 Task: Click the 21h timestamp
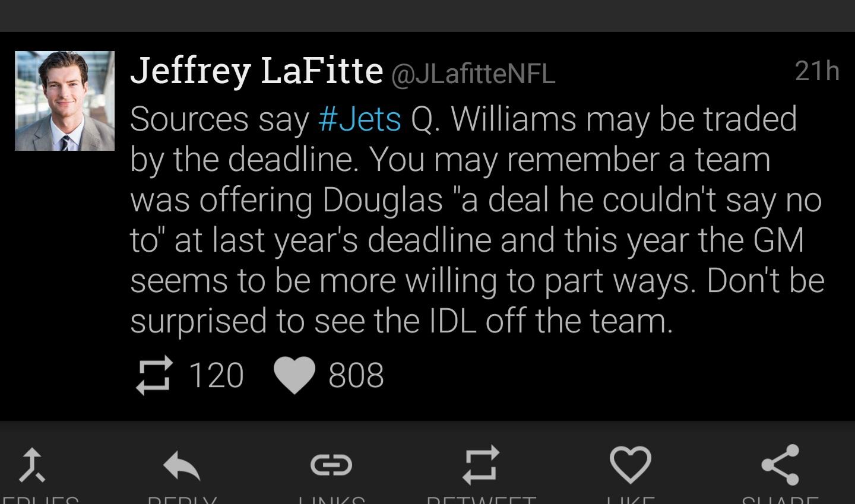coord(817,71)
